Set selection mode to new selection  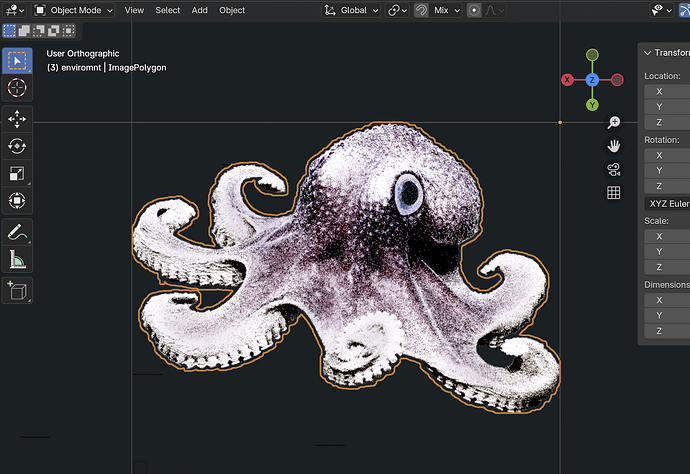[x=9, y=31]
